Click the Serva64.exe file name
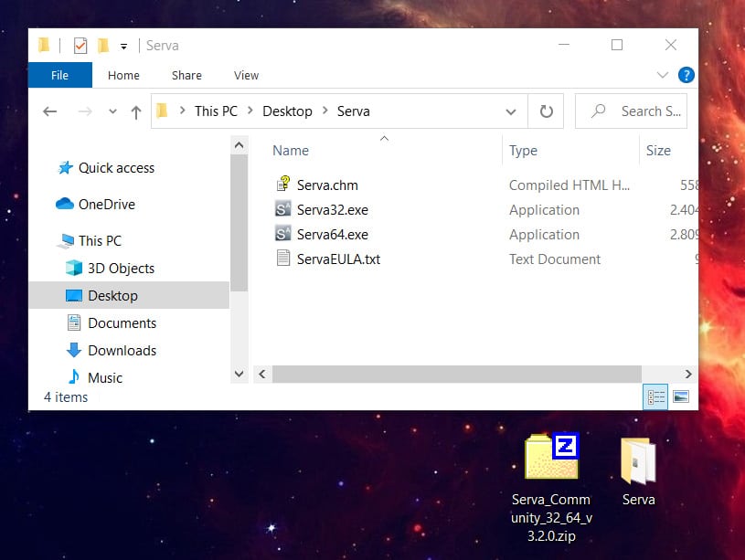Screen dimensions: 745x560 click(333, 235)
